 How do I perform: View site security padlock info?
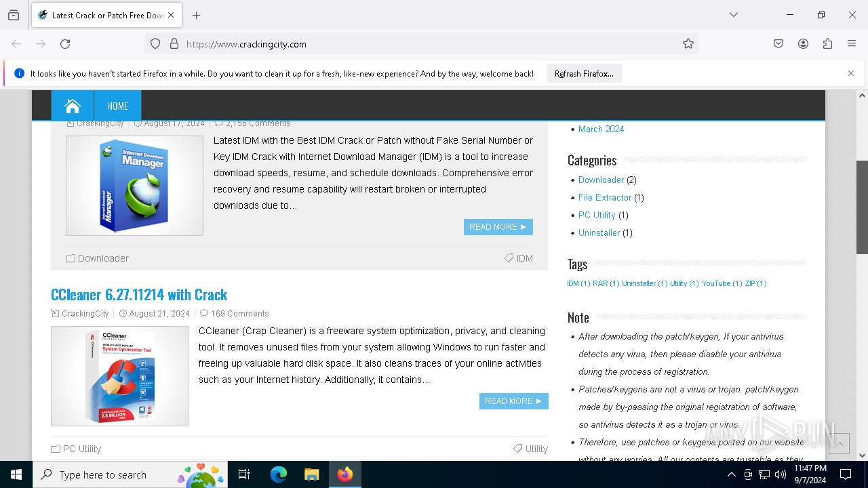click(174, 44)
